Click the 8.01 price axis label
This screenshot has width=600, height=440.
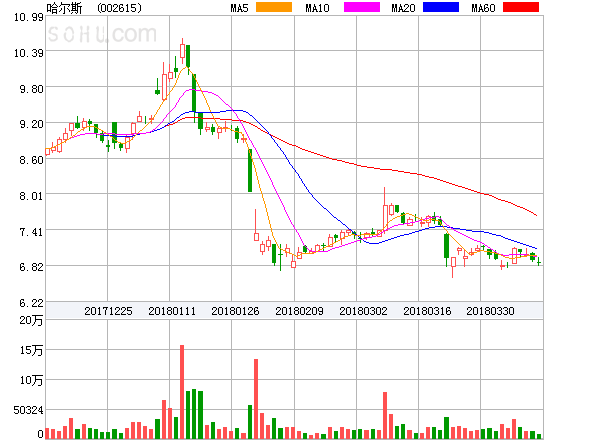[31, 196]
